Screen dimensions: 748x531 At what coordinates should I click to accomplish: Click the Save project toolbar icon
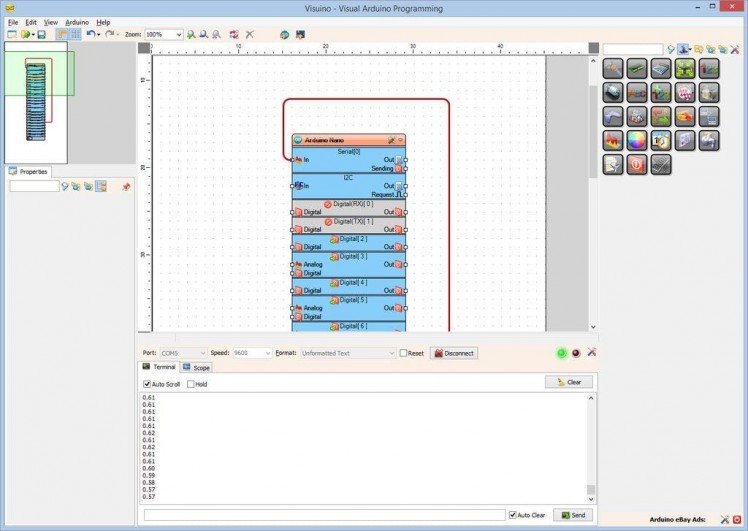click(x=41, y=34)
